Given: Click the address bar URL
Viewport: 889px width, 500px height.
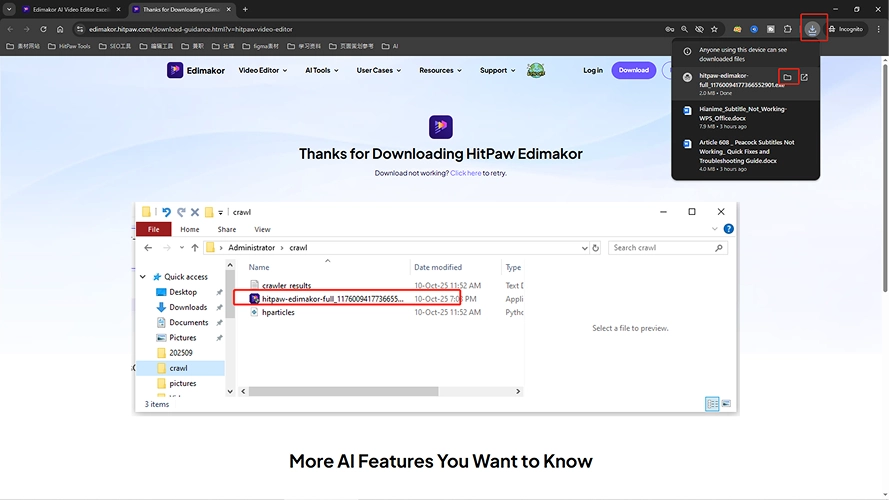Looking at the screenshot, I should click(190, 29).
